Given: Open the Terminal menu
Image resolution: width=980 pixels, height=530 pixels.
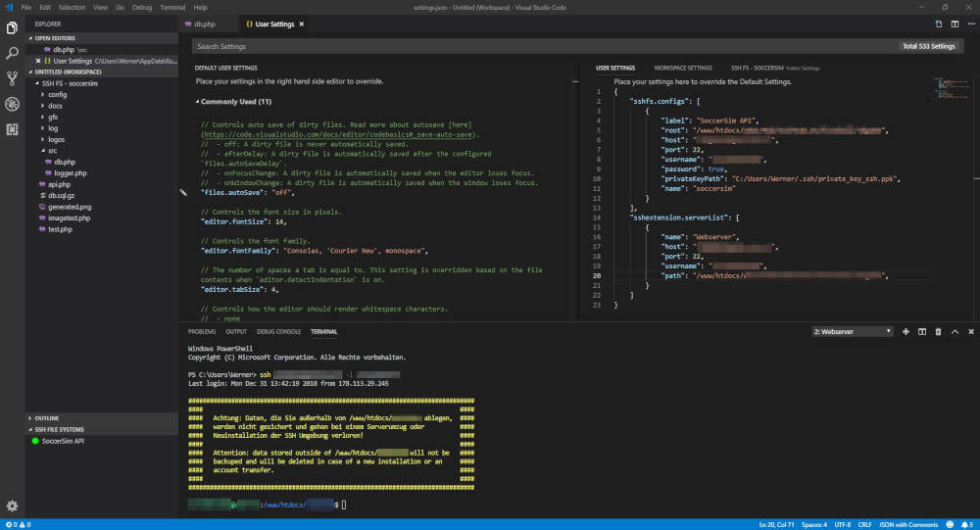Looking at the screenshot, I should [171, 6].
